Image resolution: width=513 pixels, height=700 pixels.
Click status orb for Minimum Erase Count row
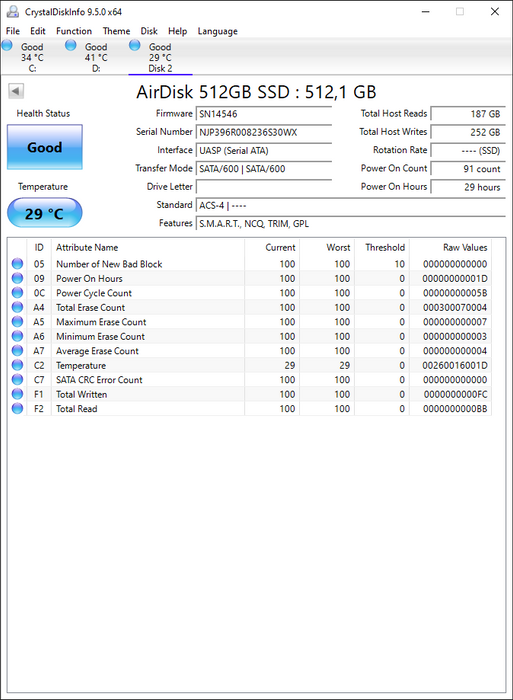pyautogui.click(x=17, y=336)
